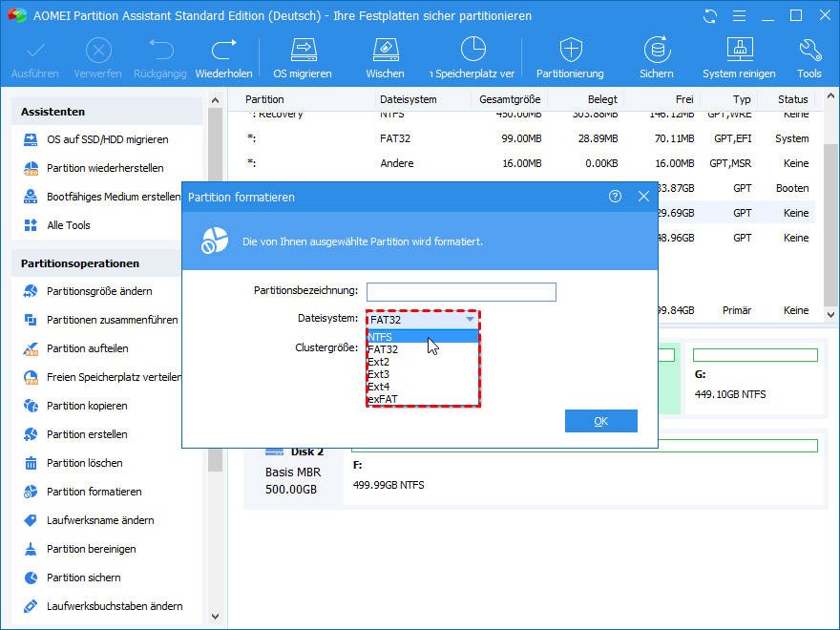Viewport: 840px width, 630px height.
Task: Click partition list scroll down arrow
Action: tap(830, 315)
